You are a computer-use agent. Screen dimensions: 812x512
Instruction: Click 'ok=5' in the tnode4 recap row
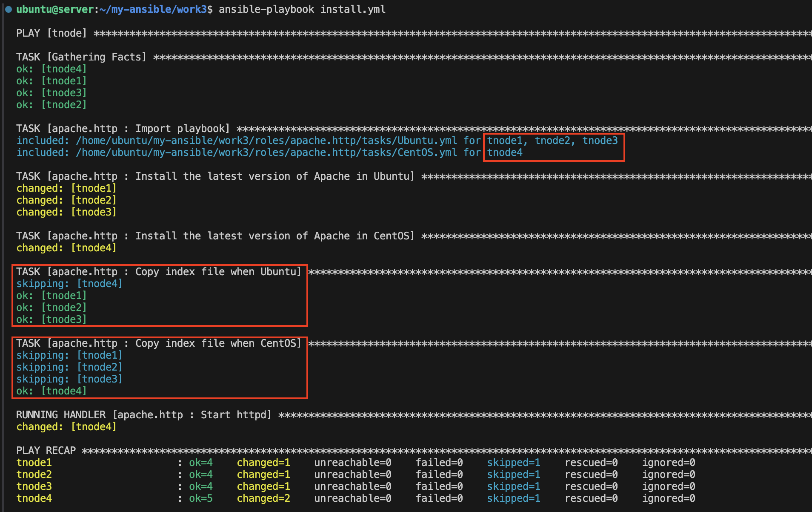[x=201, y=498]
